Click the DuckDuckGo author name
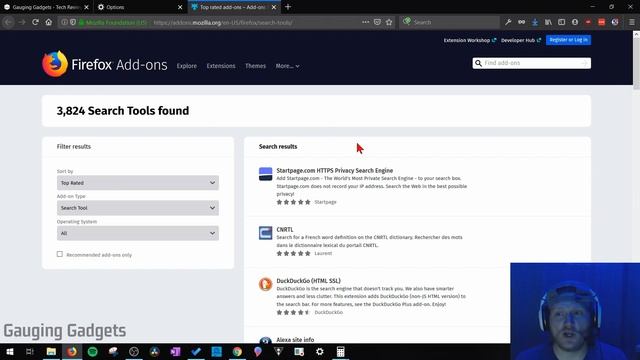 coord(329,312)
